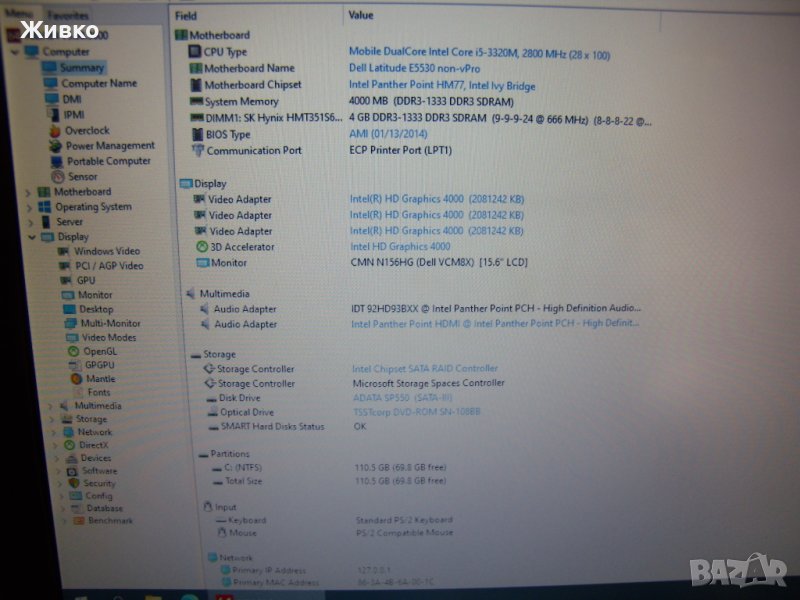Select GPU under the Display node
Image resolution: width=800 pixels, height=600 pixels.
pos(86,281)
